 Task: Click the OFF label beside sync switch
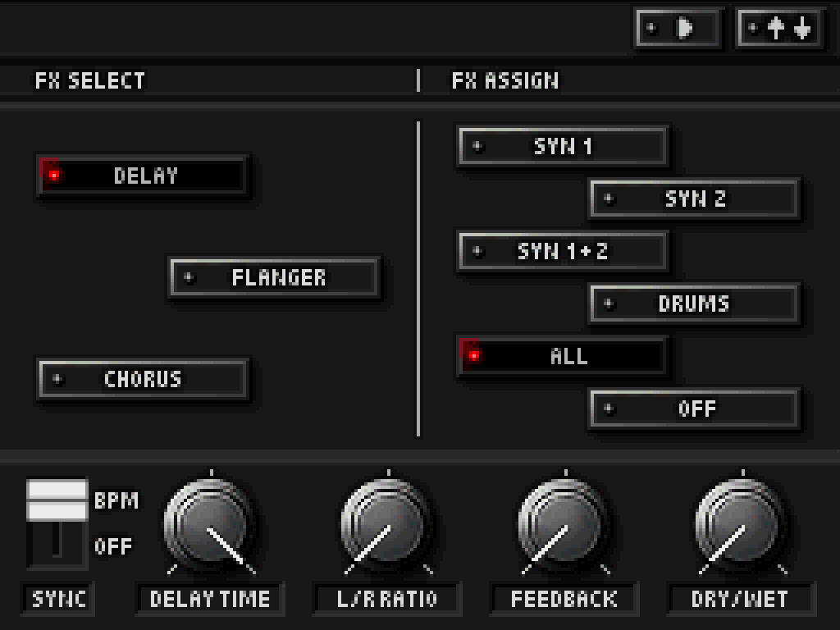pyautogui.click(x=113, y=546)
